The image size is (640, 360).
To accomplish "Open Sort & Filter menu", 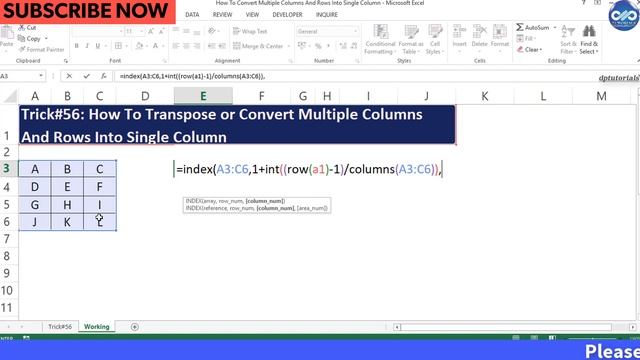I will point(568,40).
